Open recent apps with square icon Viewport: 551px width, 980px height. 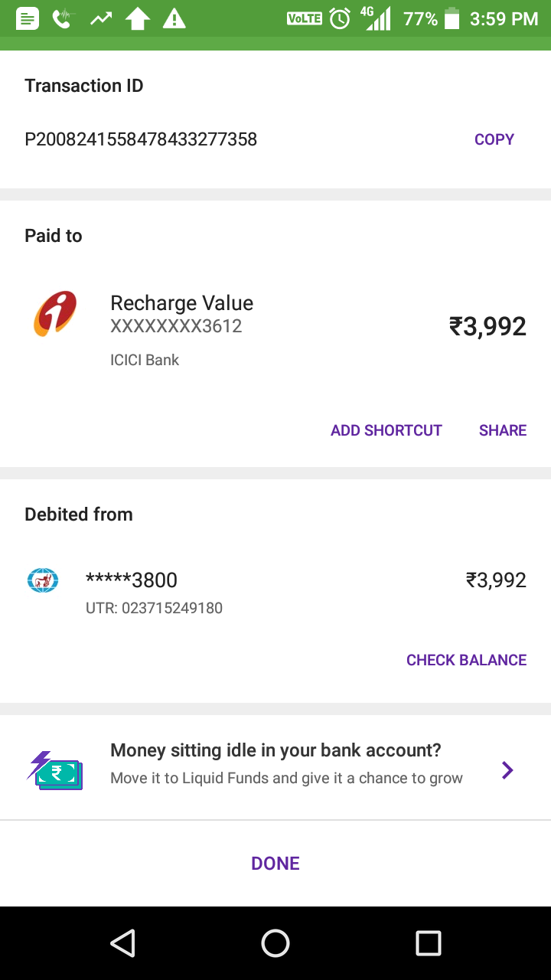[428, 943]
